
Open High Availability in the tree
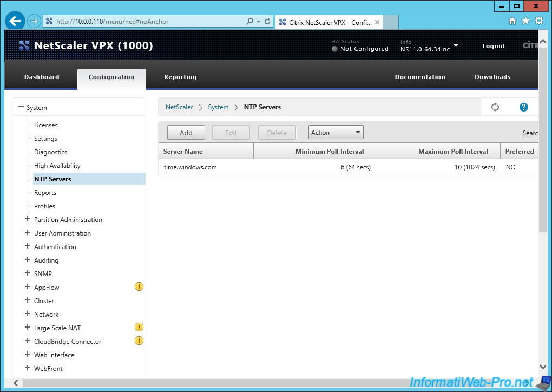(x=57, y=166)
